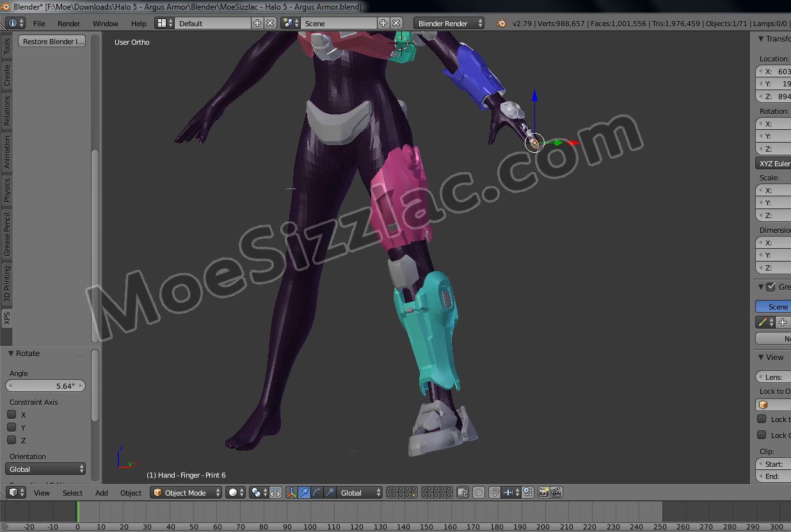Enable the Z constraint axis checkbox
This screenshot has height=532, width=791.
[12, 440]
